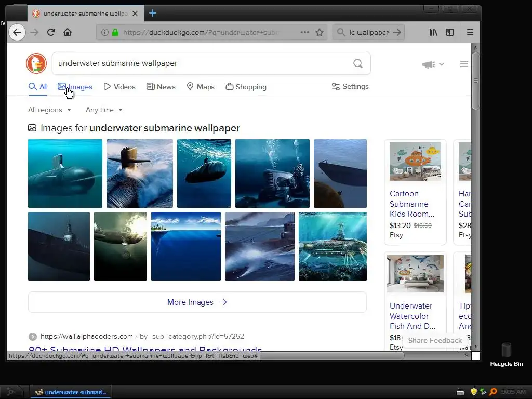The height and width of the screenshot is (399, 532).
Task: Switch to the Maps results tab
Action: pyautogui.click(x=201, y=87)
